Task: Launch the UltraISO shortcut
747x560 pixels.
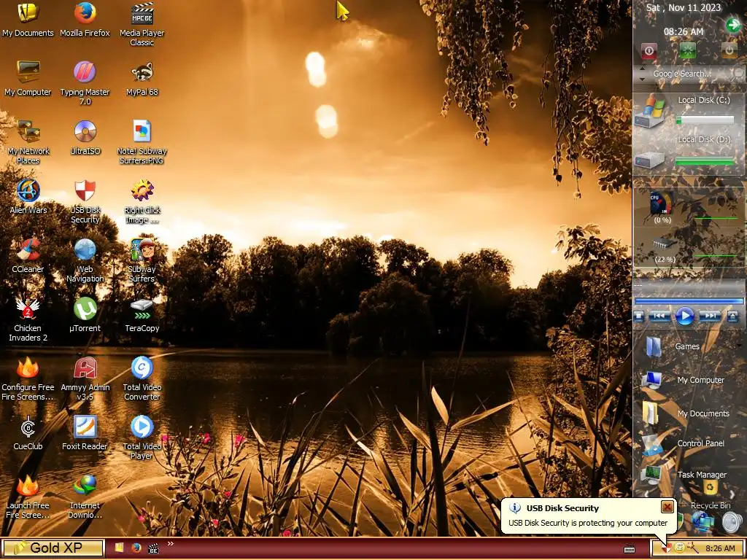Action: coord(85,138)
